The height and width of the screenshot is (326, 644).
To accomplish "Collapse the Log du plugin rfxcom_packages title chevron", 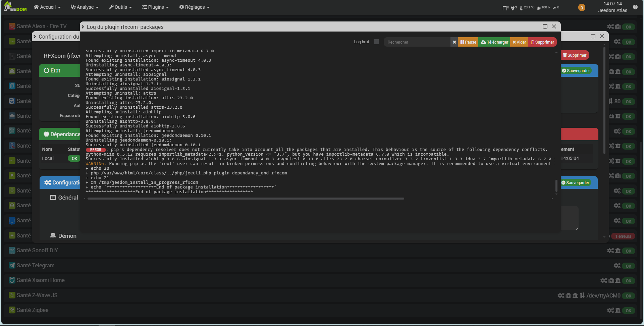I will tap(83, 27).
